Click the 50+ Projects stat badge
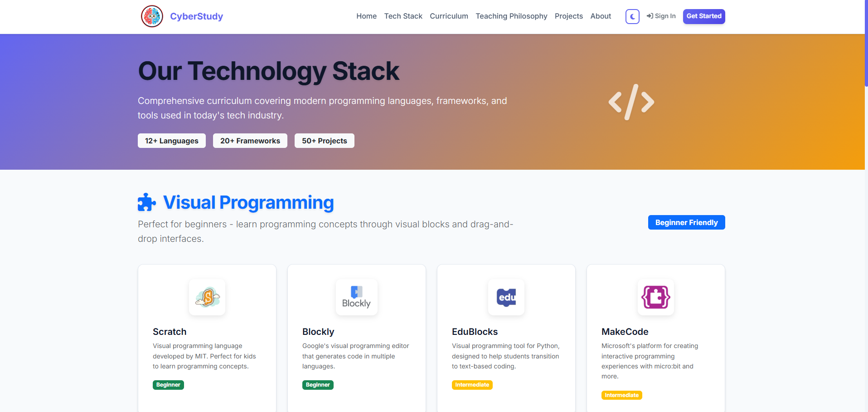The height and width of the screenshot is (412, 868). pos(324,141)
